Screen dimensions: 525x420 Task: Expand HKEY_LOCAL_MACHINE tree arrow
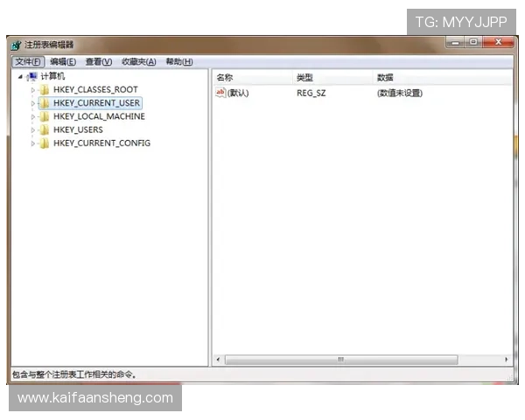tap(33, 116)
